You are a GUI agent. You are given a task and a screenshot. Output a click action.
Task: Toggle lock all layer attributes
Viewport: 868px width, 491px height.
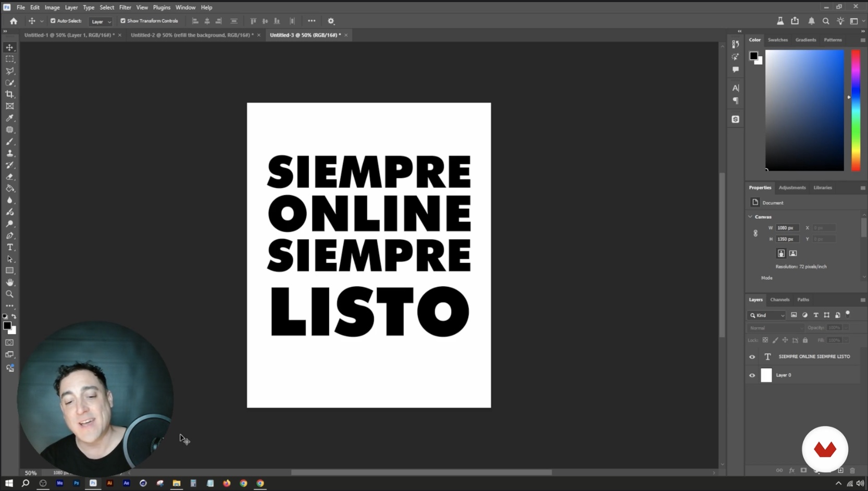[x=805, y=340]
